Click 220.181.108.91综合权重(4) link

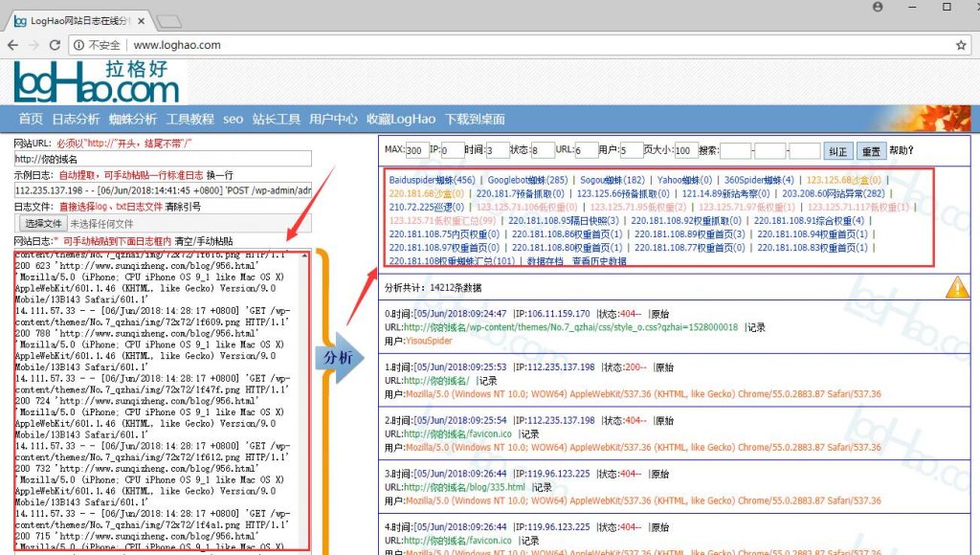tap(809, 221)
